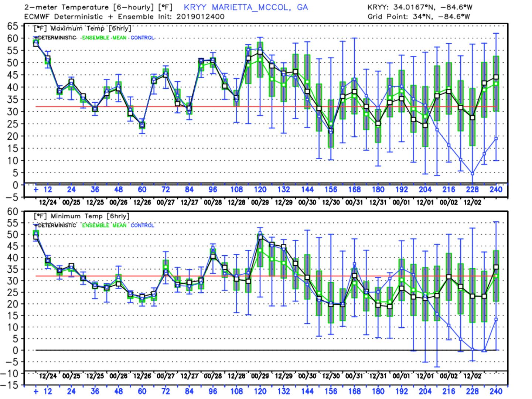The height and width of the screenshot is (399, 532).
Task: Click the KRYY MARIETTA_MCCOL, GA station title
Action: [246, 7]
